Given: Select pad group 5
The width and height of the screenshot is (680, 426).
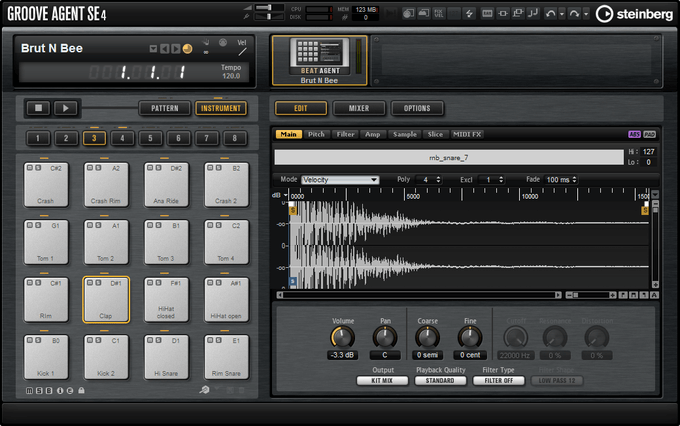Looking at the screenshot, I should tap(150, 138).
